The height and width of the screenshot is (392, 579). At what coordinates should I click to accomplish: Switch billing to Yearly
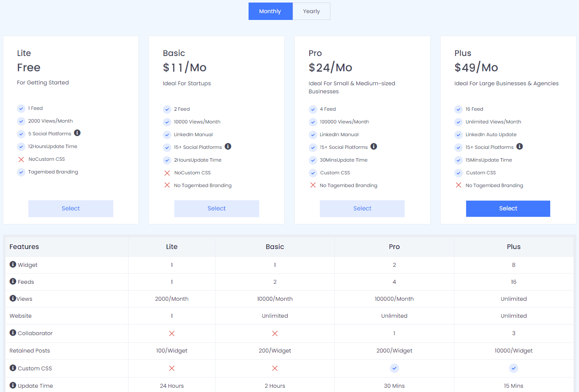[x=311, y=11]
